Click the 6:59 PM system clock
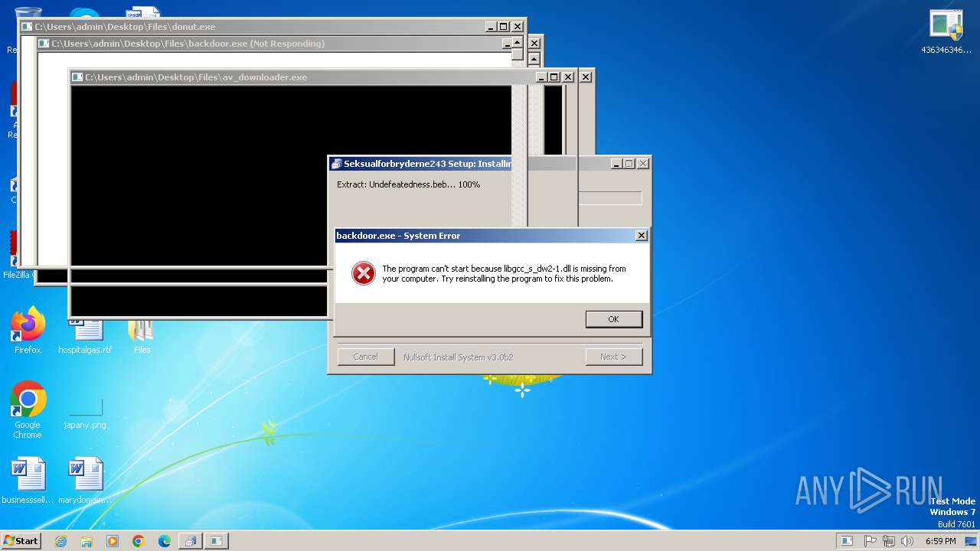The height and width of the screenshot is (551, 980). pyautogui.click(x=941, y=541)
